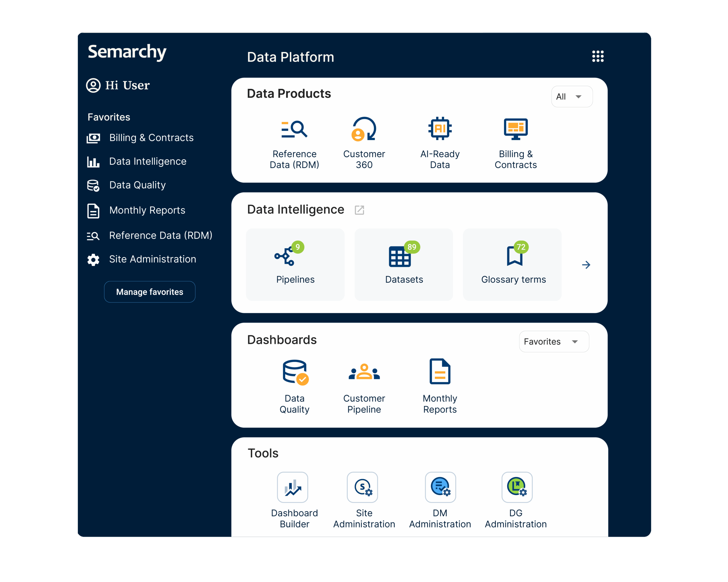Click the Hi User greeting

coord(127,85)
